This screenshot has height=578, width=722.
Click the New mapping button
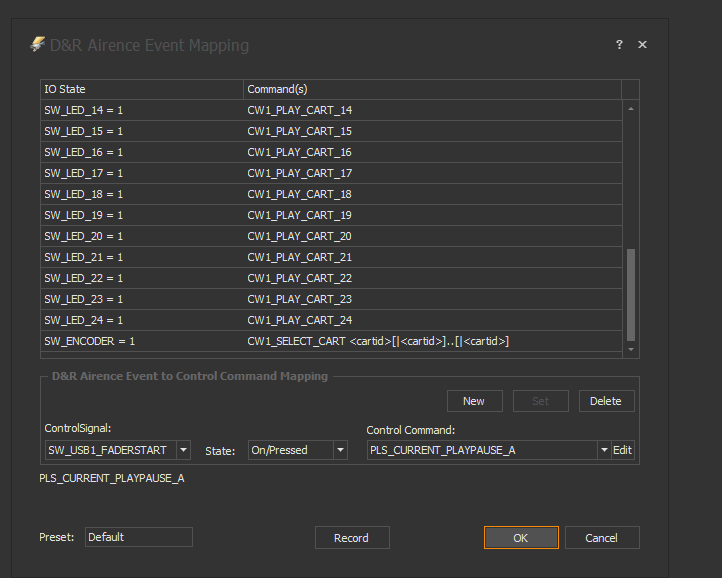coord(473,401)
